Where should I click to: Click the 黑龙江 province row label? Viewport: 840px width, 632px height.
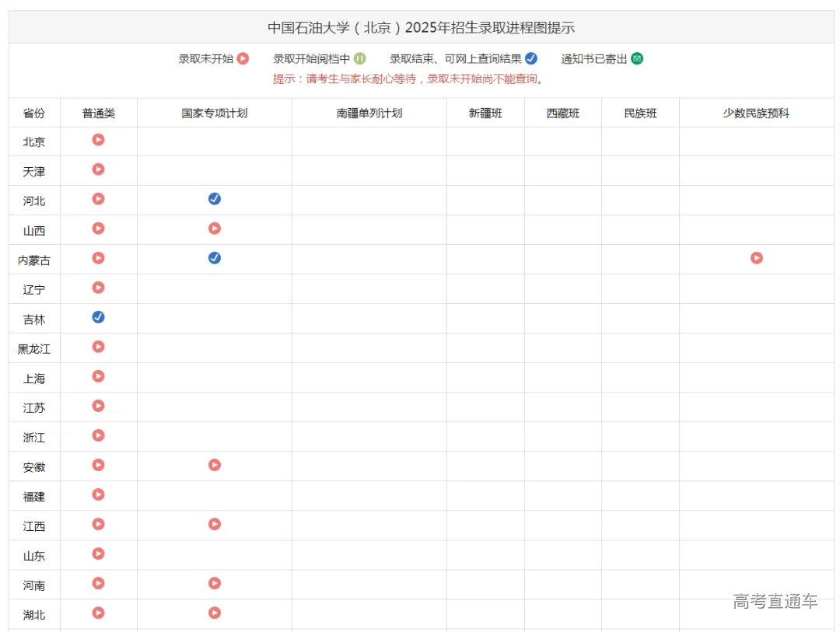coord(34,349)
